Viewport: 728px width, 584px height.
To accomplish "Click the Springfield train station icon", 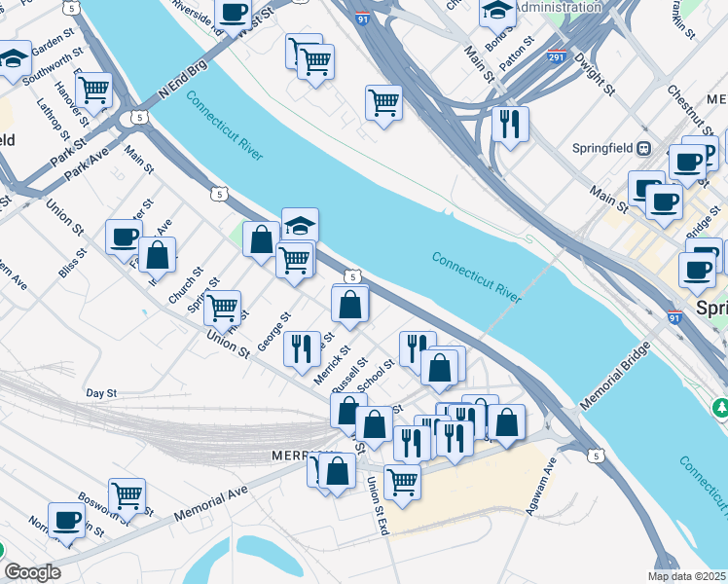I will 644,149.
